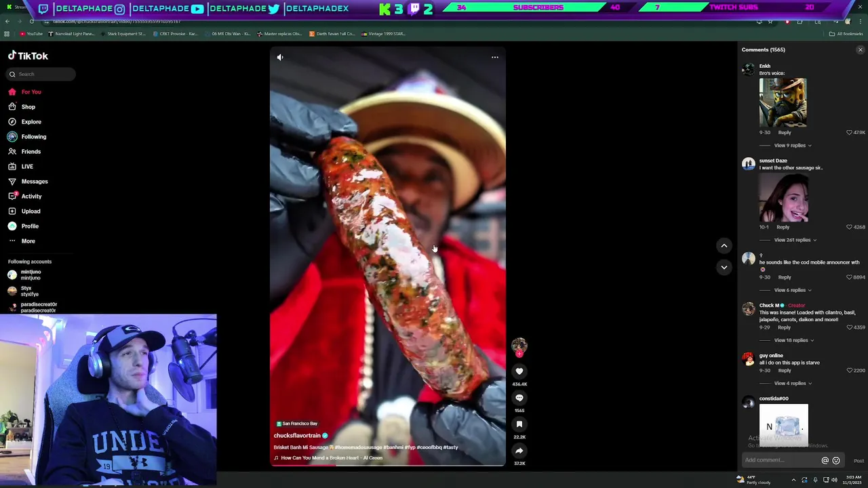
Task: Go to the next video with down arrow
Action: (724, 267)
